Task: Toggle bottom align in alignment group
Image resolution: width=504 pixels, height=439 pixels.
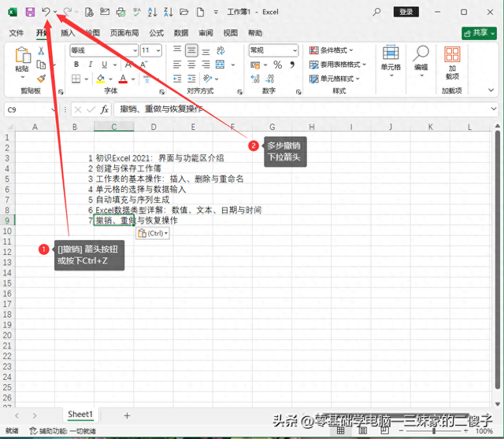Action: 206,50
